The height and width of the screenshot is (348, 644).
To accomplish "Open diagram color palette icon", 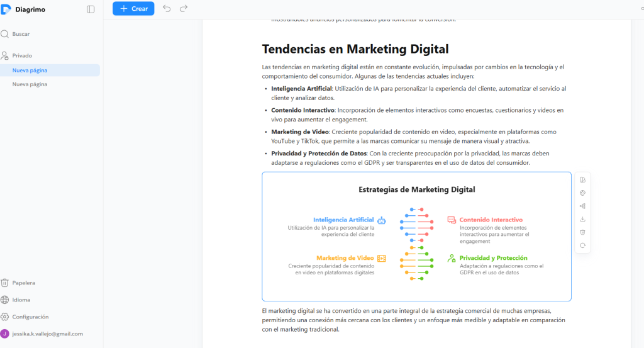I will tap(582, 193).
